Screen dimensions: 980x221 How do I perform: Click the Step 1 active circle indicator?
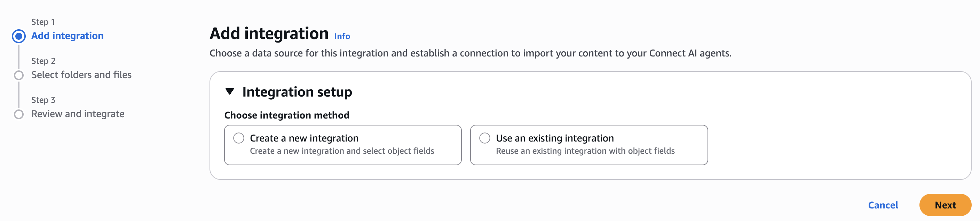[19, 36]
